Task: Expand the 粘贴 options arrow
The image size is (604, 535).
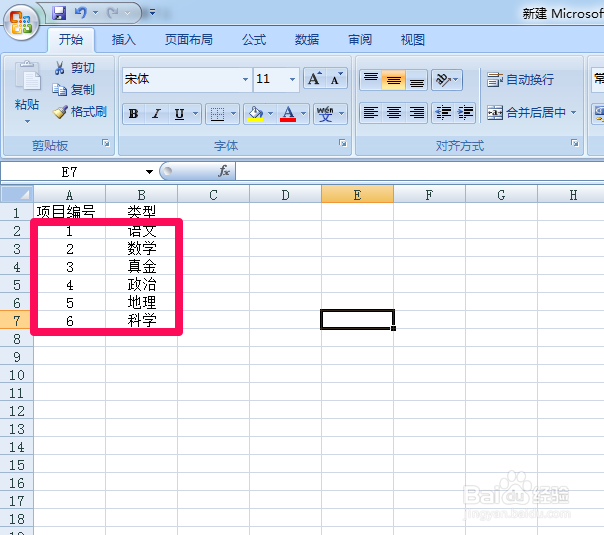Action: pyautogui.click(x=27, y=121)
